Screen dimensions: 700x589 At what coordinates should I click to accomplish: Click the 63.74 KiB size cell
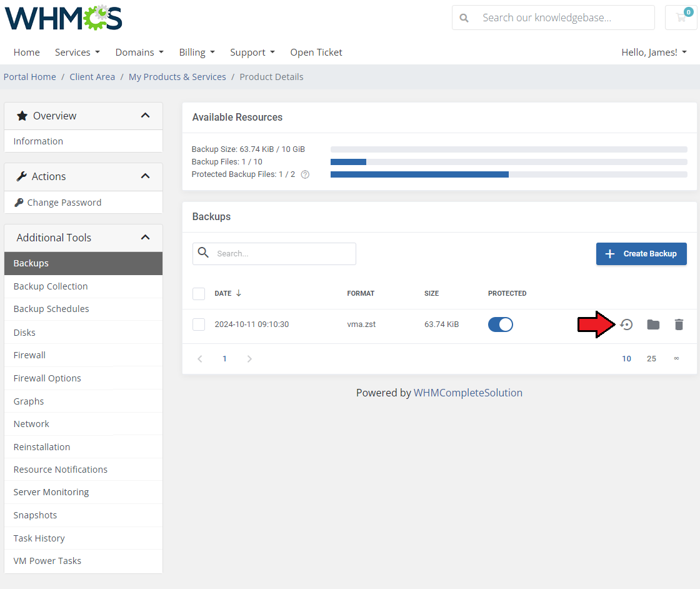tap(441, 324)
